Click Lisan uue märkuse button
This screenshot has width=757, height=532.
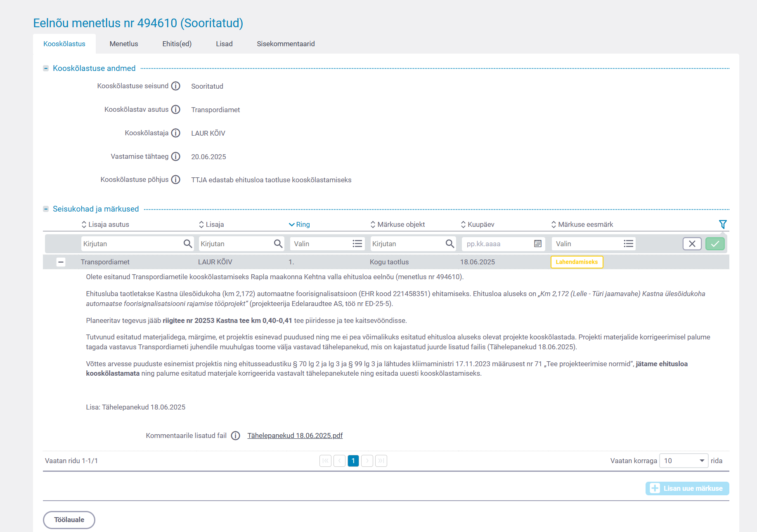tap(687, 488)
